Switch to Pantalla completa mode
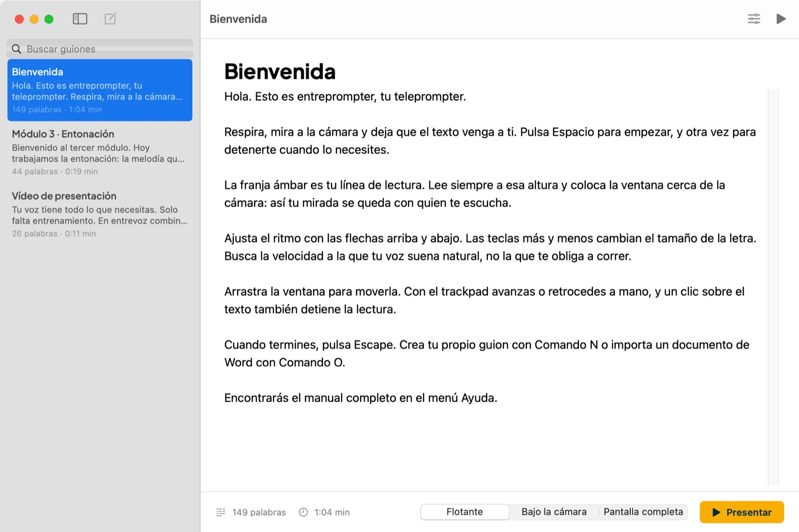This screenshot has width=799, height=532. [x=643, y=512]
